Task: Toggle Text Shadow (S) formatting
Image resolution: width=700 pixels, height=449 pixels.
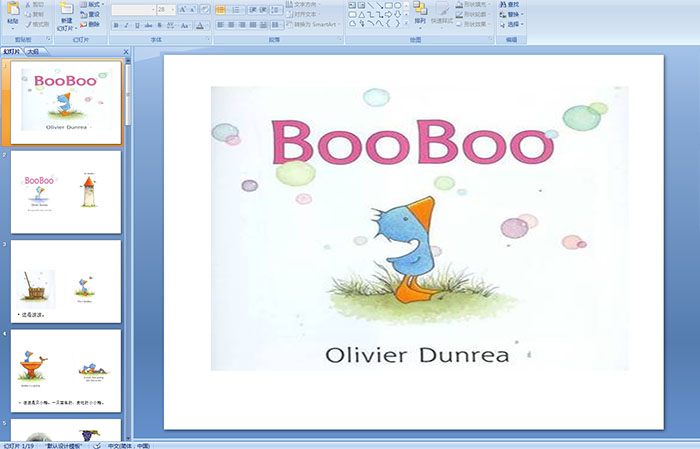Action: 159,25
